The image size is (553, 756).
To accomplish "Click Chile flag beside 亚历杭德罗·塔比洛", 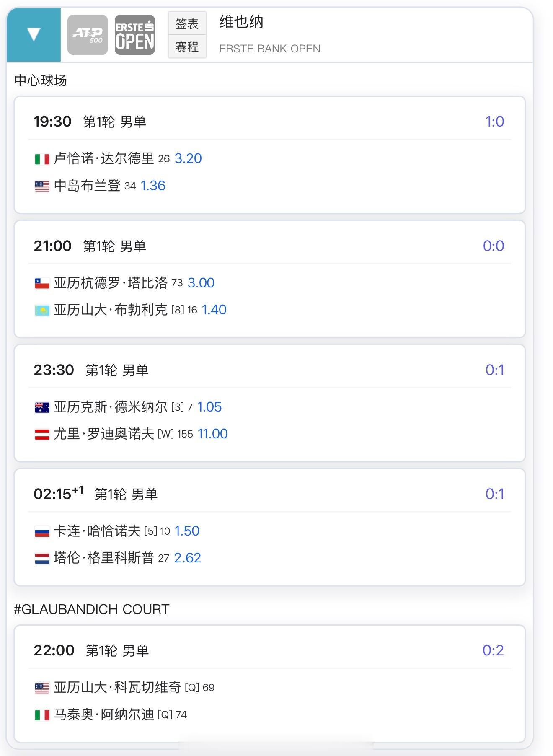I will (x=42, y=283).
